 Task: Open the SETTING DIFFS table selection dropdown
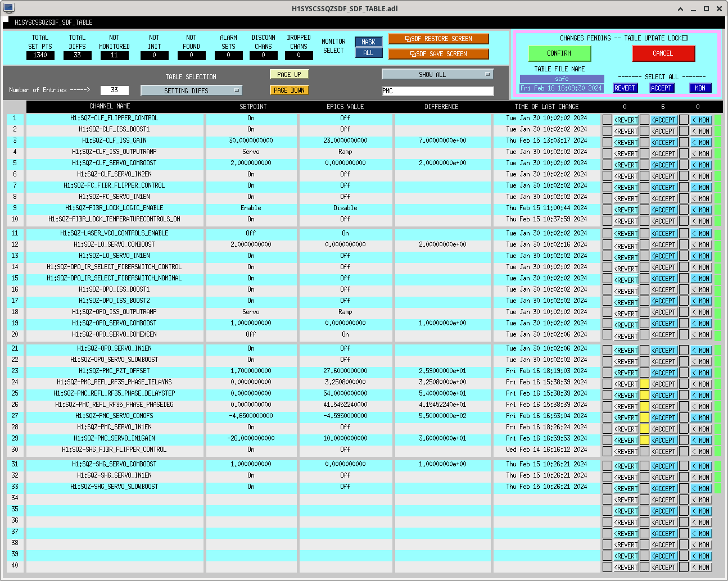[x=191, y=90]
